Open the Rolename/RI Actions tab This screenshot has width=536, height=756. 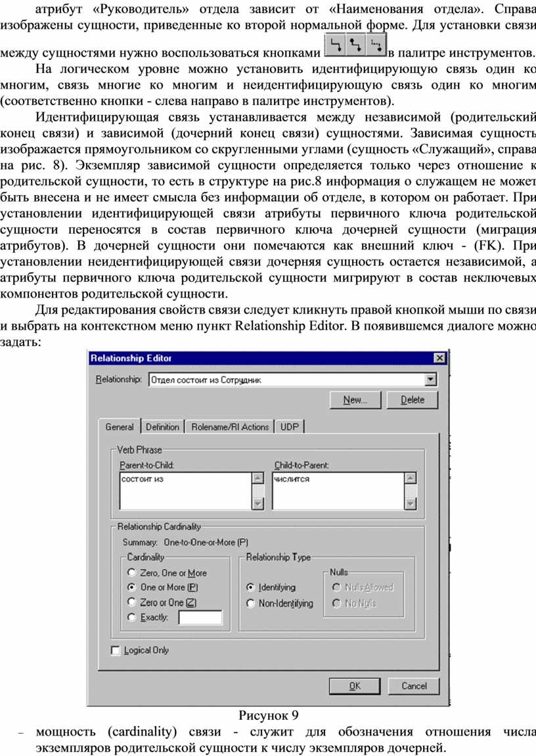pos(230,427)
